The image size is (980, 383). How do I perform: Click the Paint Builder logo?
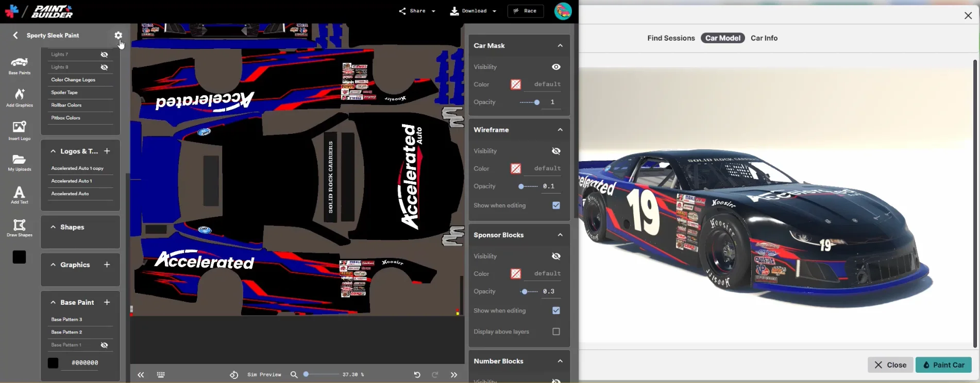click(52, 11)
